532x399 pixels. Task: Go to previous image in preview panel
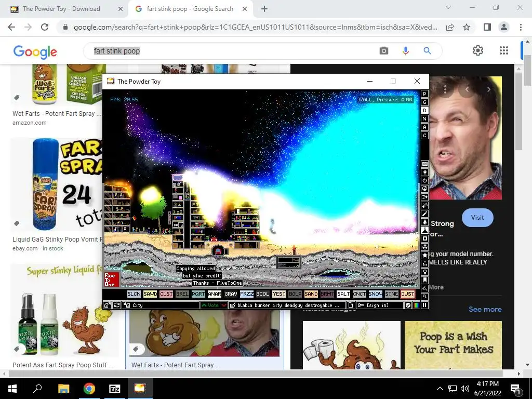467,89
